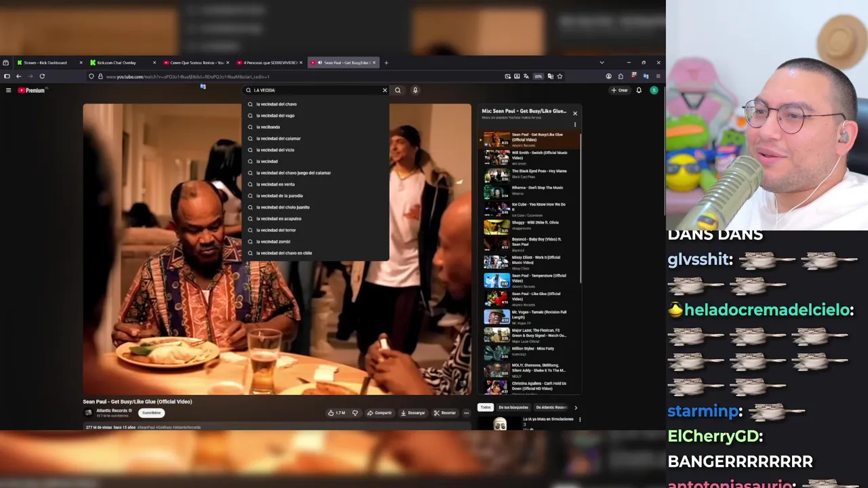
Task: Clip the video with Recortar
Action: [x=446, y=413]
